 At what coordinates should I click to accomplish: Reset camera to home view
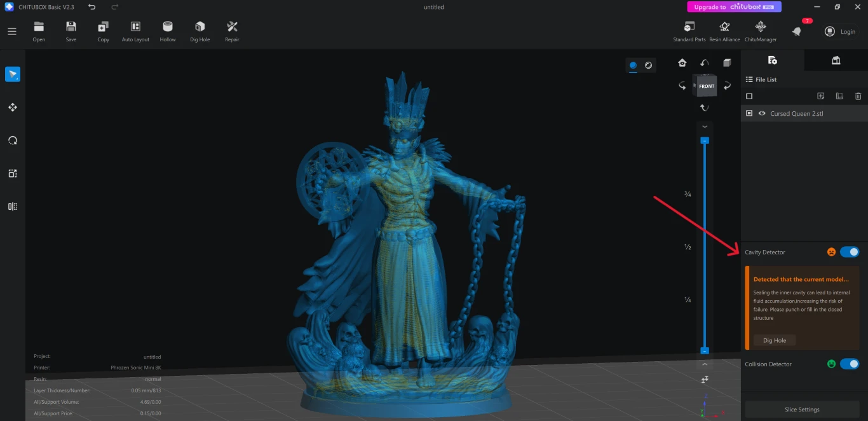tap(682, 63)
